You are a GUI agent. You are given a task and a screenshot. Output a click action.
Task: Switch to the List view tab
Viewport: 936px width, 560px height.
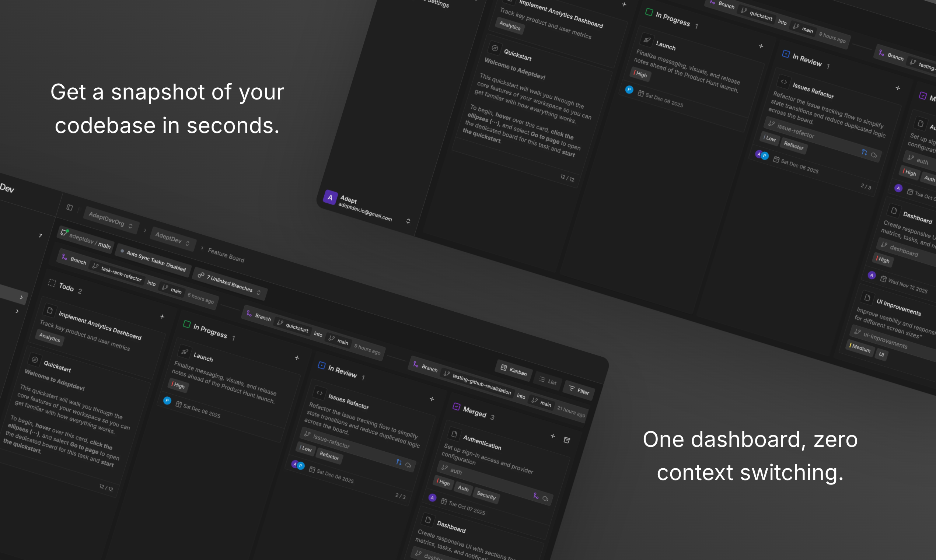(548, 381)
